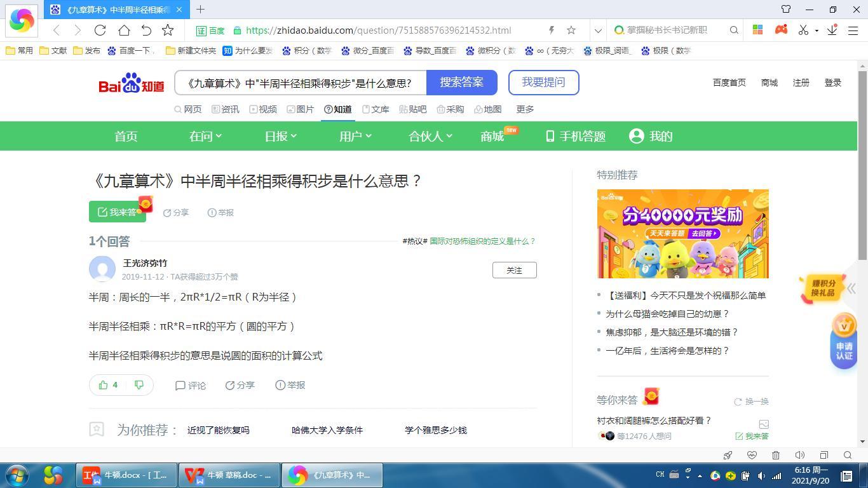Follow 王光济弥竹 via the 关注 button

coord(514,270)
